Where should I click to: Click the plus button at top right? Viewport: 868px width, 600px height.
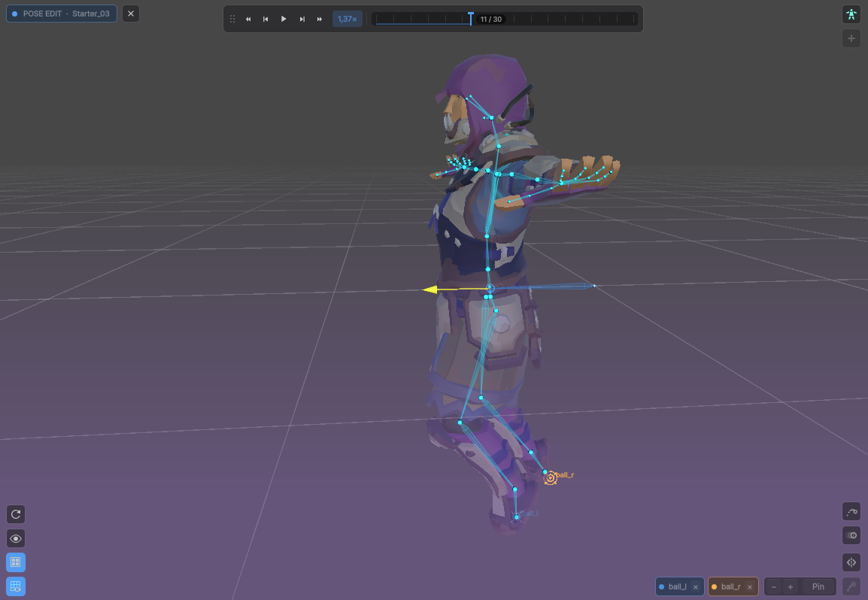851,38
